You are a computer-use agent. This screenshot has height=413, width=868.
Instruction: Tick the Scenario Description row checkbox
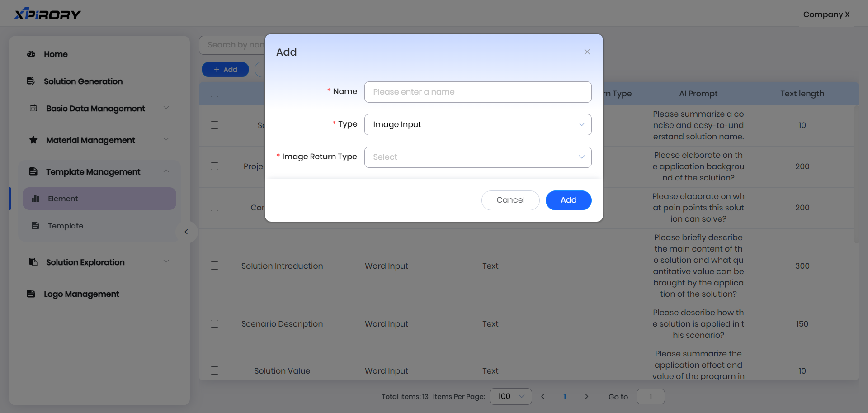click(x=215, y=324)
